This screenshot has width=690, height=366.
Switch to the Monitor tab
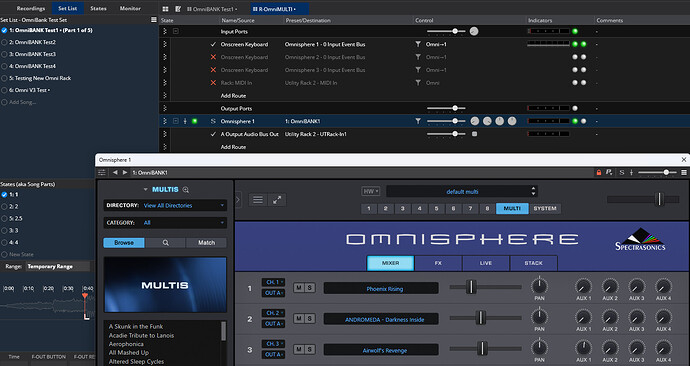tap(130, 8)
